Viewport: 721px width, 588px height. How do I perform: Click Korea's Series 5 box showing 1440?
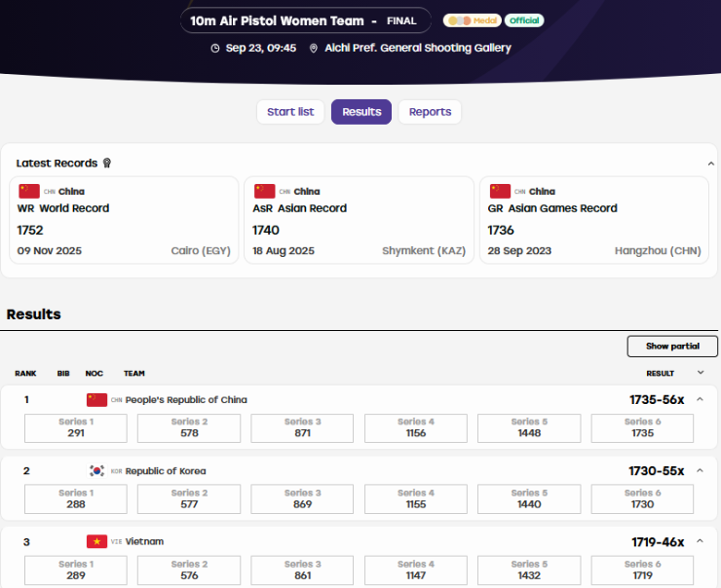(x=529, y=498)
